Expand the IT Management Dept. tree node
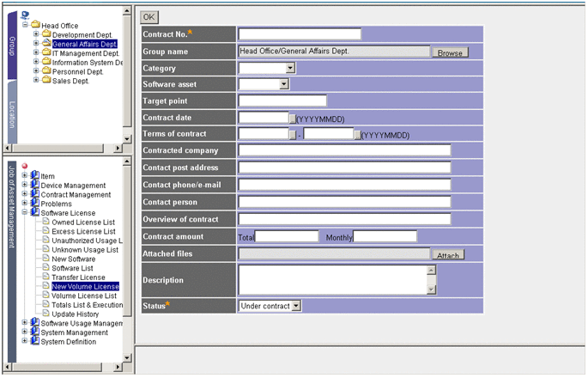Image resolution: width=588 pixels, height=378 pixels. click(36, 53)
